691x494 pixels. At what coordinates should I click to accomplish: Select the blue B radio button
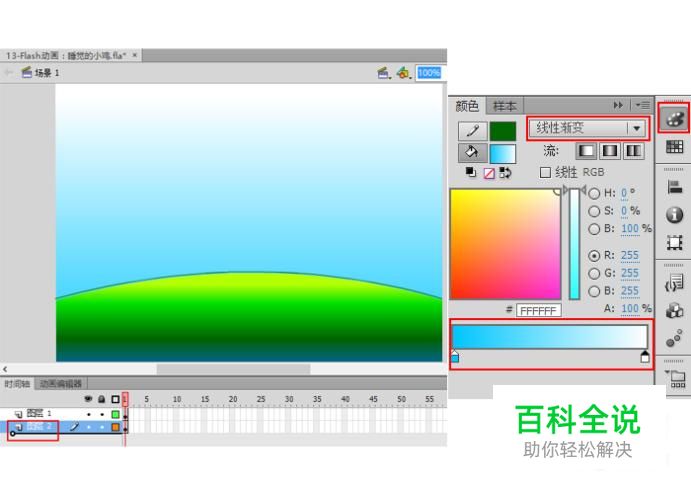[594, 291]
